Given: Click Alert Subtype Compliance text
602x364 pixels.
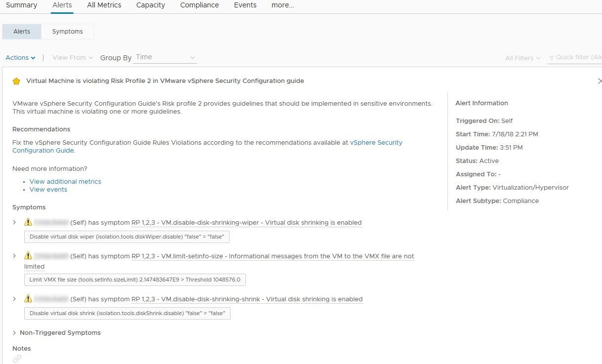Looking at the screenshot, I should point(497,201).
